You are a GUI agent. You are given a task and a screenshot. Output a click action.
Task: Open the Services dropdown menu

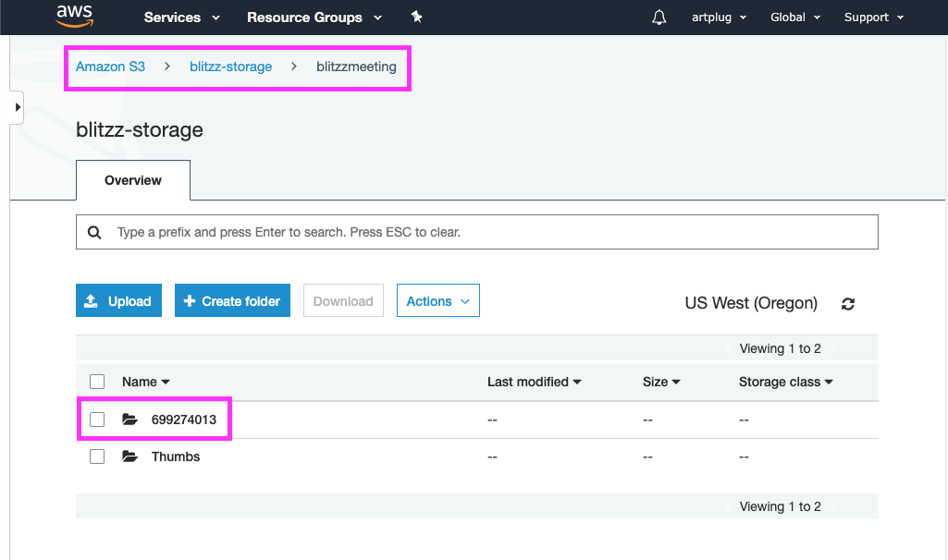181,18
